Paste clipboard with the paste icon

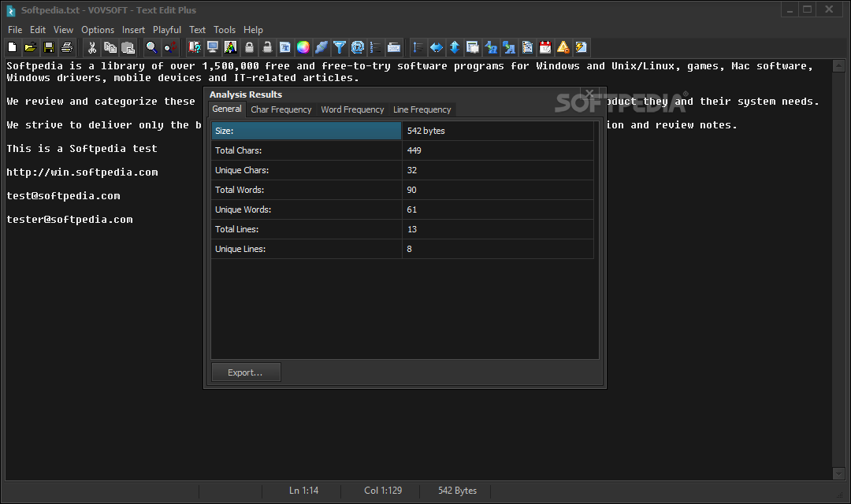pyautogui.click(x=128, y=48)
